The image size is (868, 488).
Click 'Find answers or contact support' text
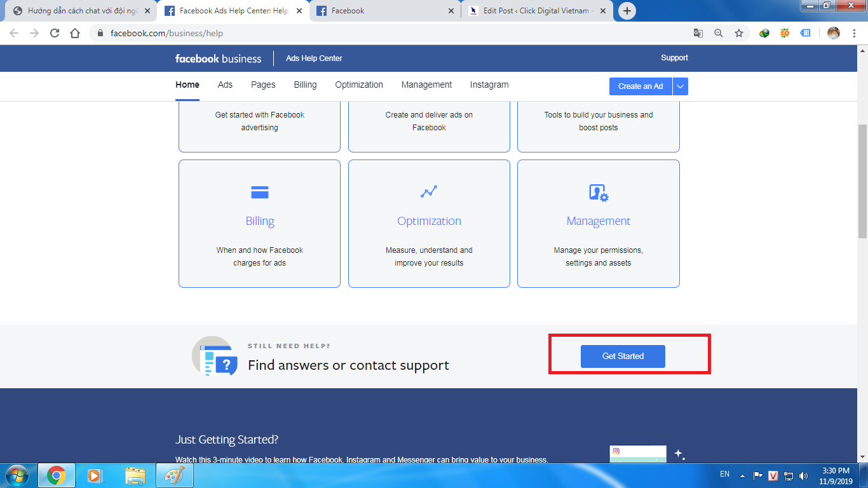[348, 365]
